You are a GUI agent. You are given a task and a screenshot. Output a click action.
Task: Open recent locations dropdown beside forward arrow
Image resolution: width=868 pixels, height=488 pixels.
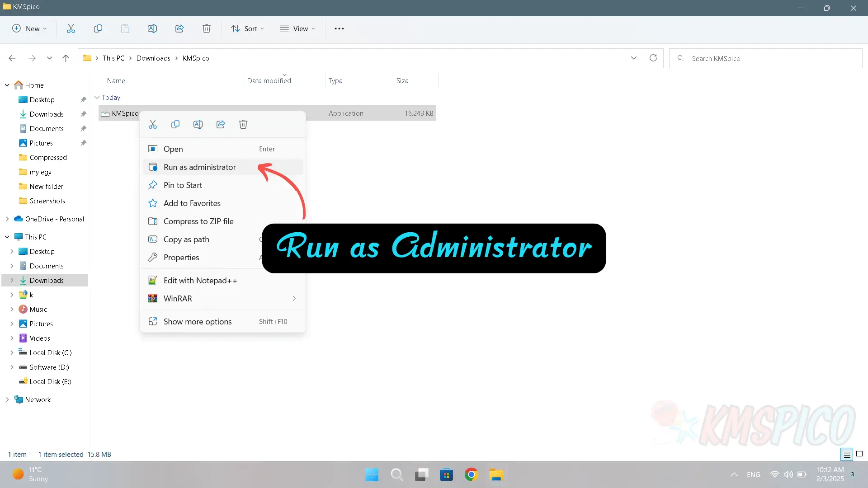click(x=49, y=58)
